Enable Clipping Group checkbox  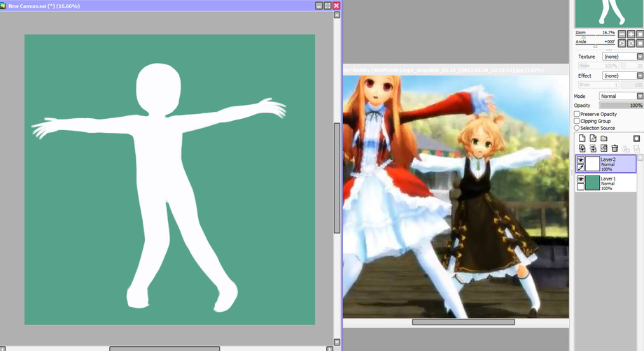[x=577, y=121]
